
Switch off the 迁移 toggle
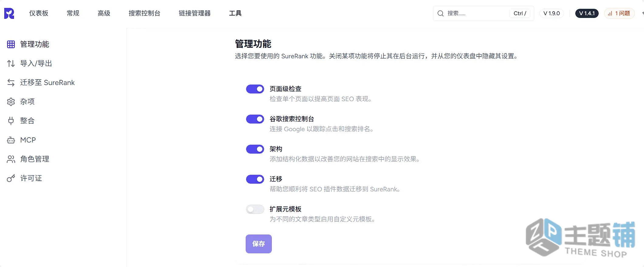tap(255, 179)
